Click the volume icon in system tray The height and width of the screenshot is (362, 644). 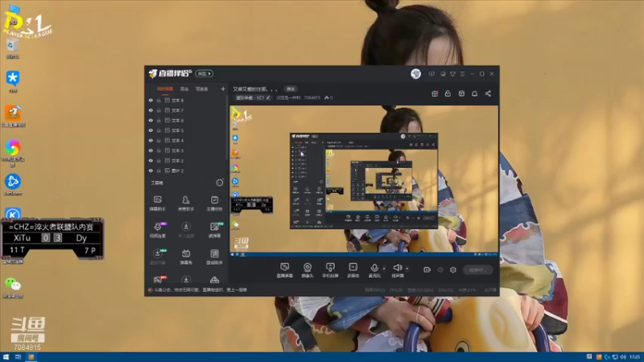click(x=623, y=357)
